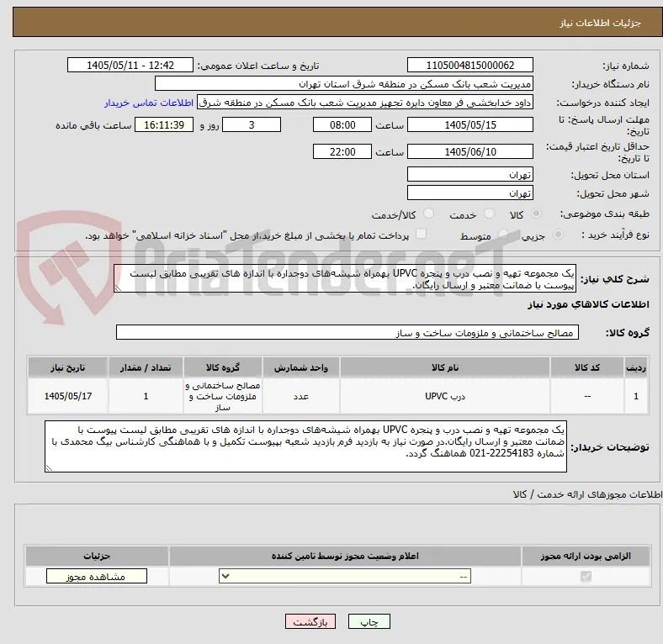Click the درب UPVC item cell

[445, 396]
